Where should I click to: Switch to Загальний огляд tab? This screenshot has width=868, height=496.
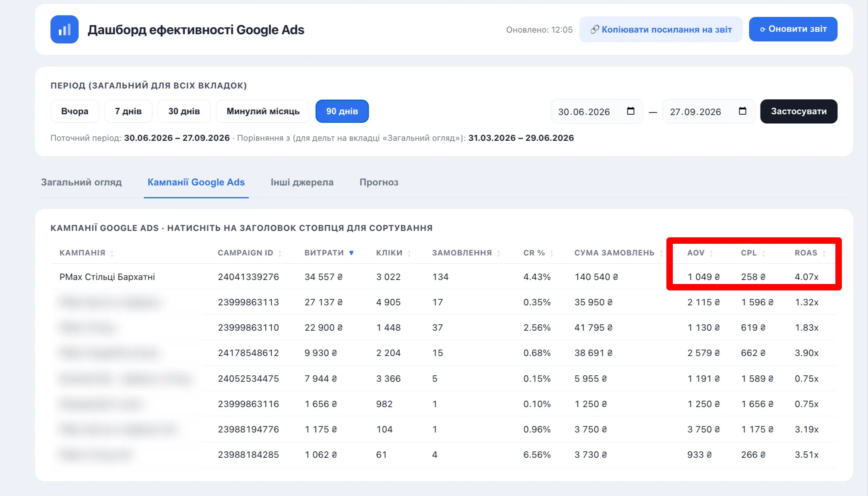(x=81, y=182)
